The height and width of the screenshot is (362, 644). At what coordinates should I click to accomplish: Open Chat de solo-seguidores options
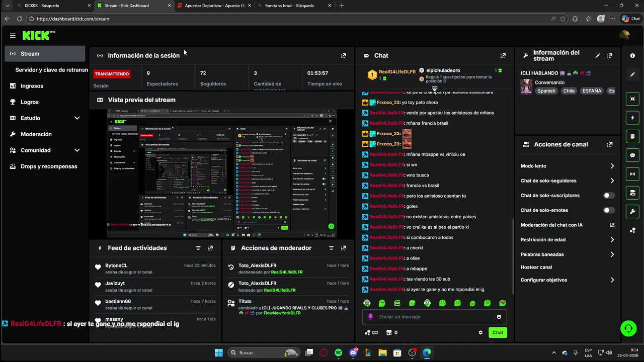point(568,180)
